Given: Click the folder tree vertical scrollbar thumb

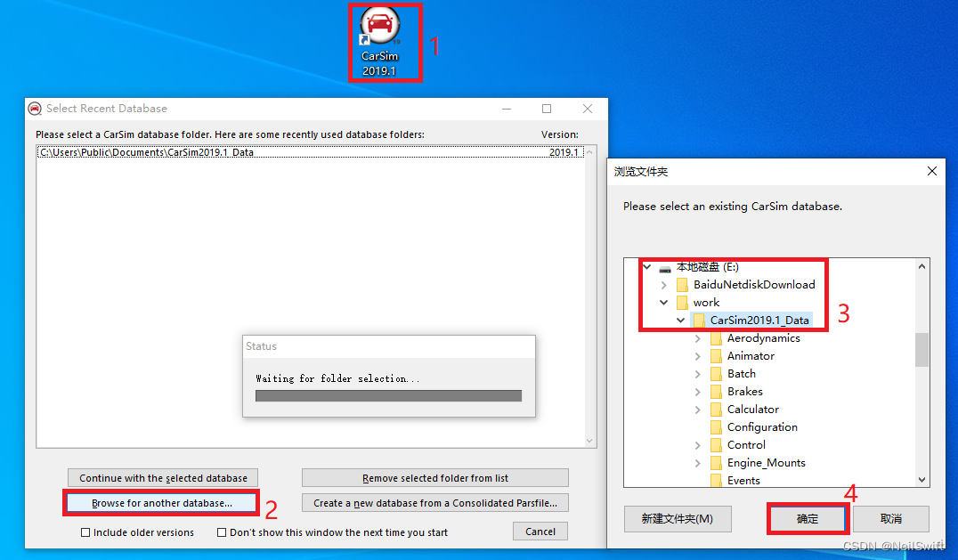Looking at the screenshot, I should 921,349.
